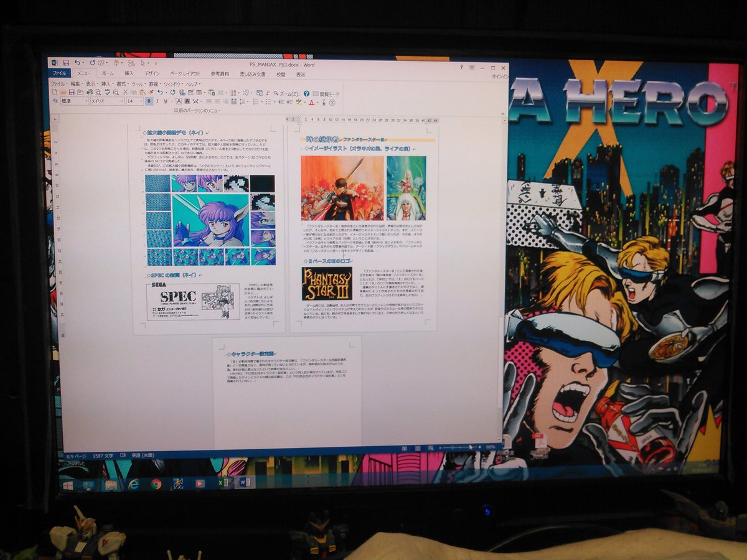
Task: Toggle Underline formatting button
Action: [166, 101]
